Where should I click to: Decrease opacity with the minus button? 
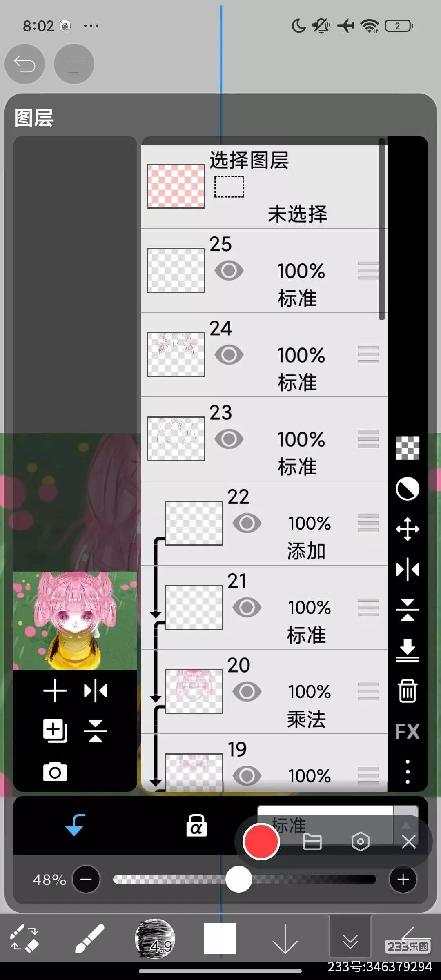[x=86, y=879]
